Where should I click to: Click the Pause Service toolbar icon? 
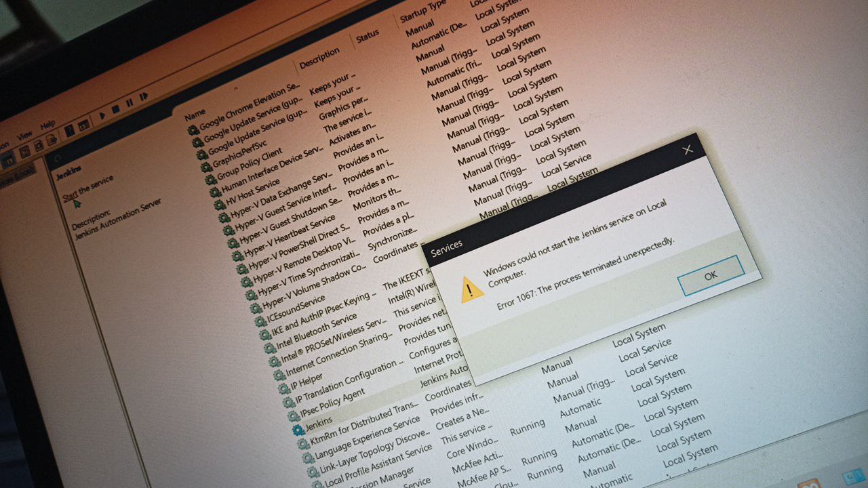129,103
